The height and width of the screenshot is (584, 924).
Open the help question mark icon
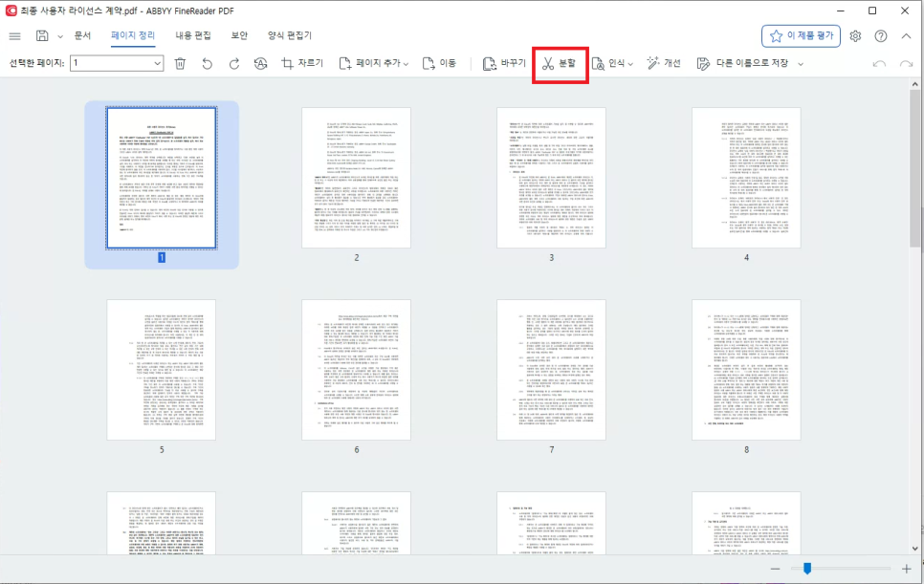point(881,36)
